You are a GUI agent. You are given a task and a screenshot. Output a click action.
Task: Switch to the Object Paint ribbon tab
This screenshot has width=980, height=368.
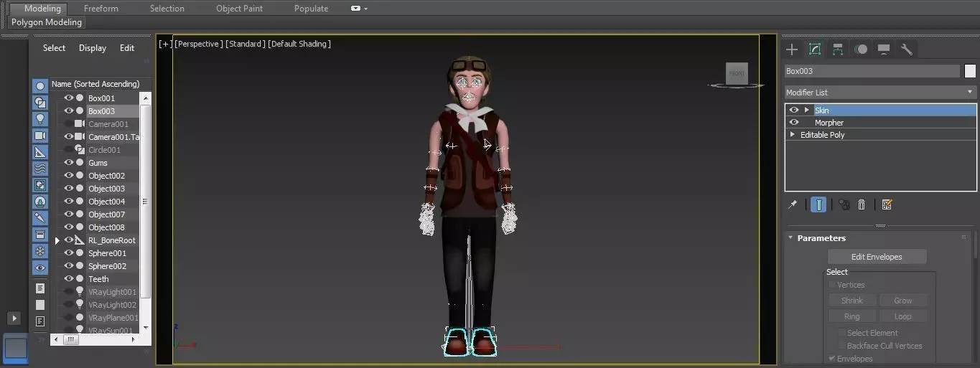coord(239,9)
